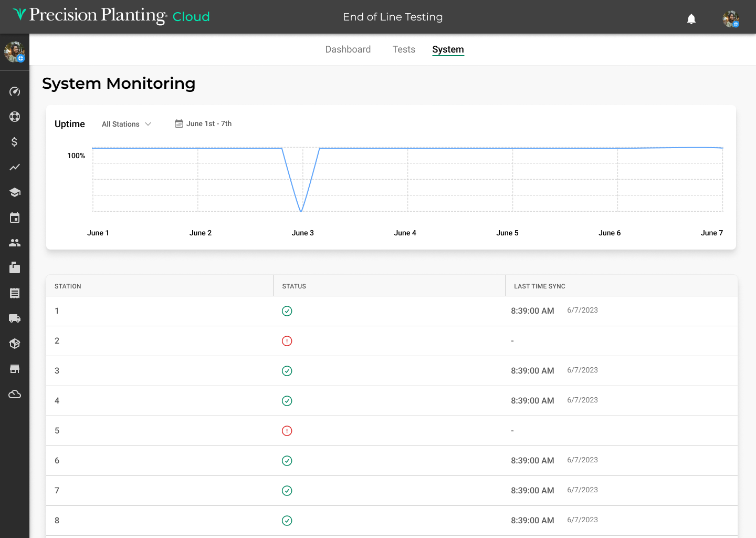Open the graduation cap training icon
Image resolution: width=756 pixels, height=538 pixels.
pyautogui.click(x=15, y=192)
